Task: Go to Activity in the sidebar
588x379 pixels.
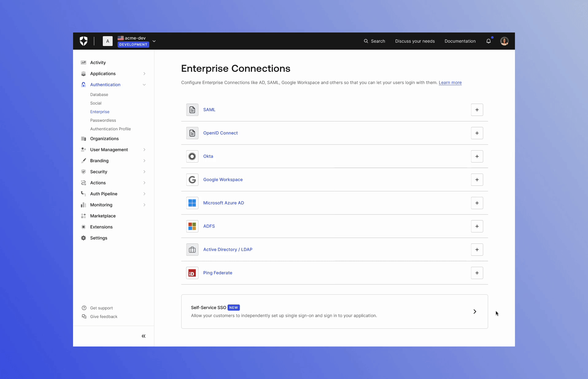Action: tap(98, 63)
